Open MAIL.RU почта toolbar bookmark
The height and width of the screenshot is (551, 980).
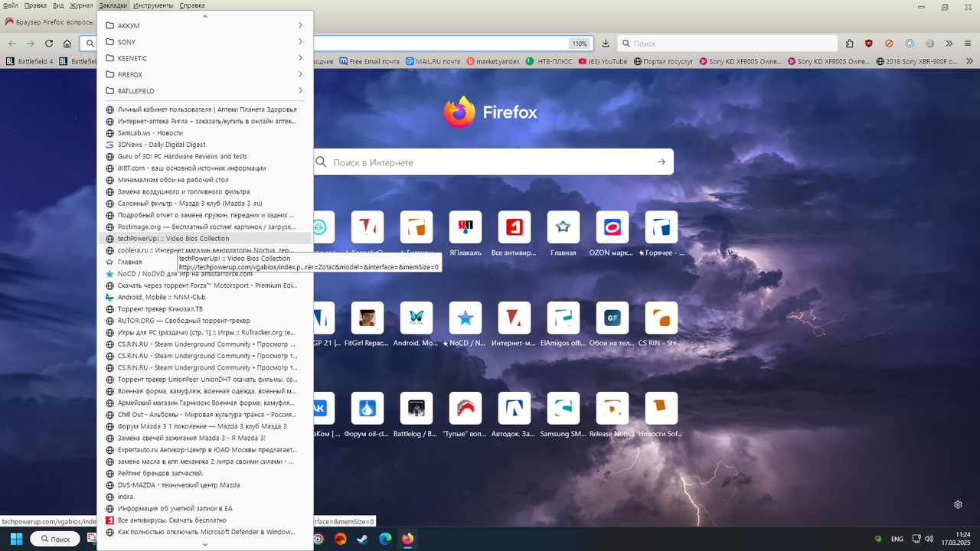click(433, 61)
